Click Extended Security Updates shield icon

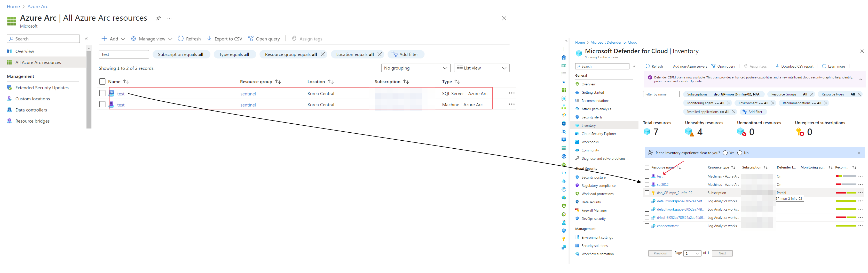(x=10, y=87)
